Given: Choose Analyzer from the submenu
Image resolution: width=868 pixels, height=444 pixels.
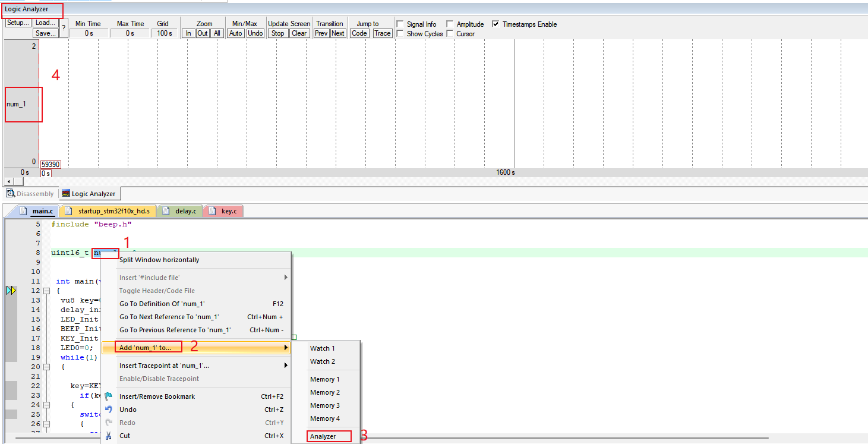Looking at the screenshot, I should pyautogui.click(x=323, y=436).
